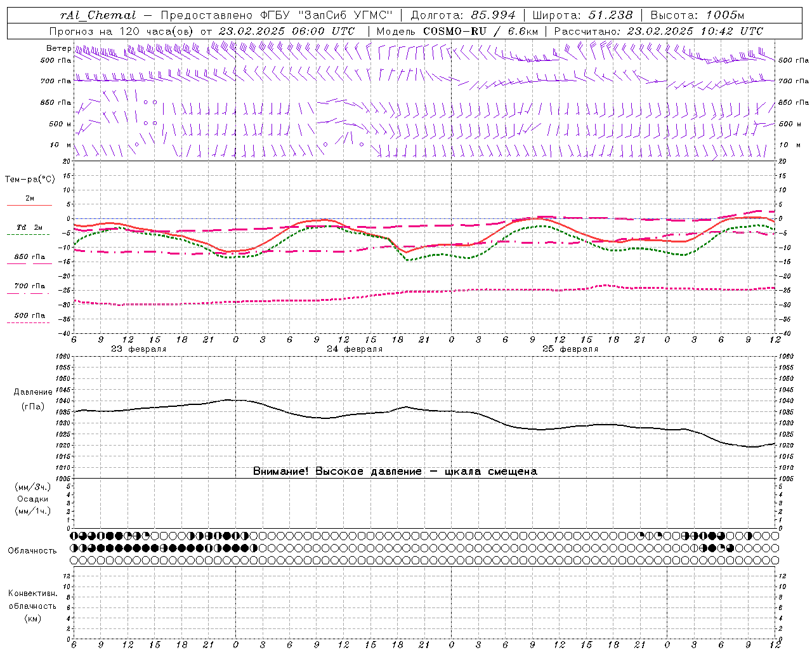Image resolution: width=812 pixels, height=650 pixels.
Task: Click the 500 гПа temperature legend entry
Action: 29,315
